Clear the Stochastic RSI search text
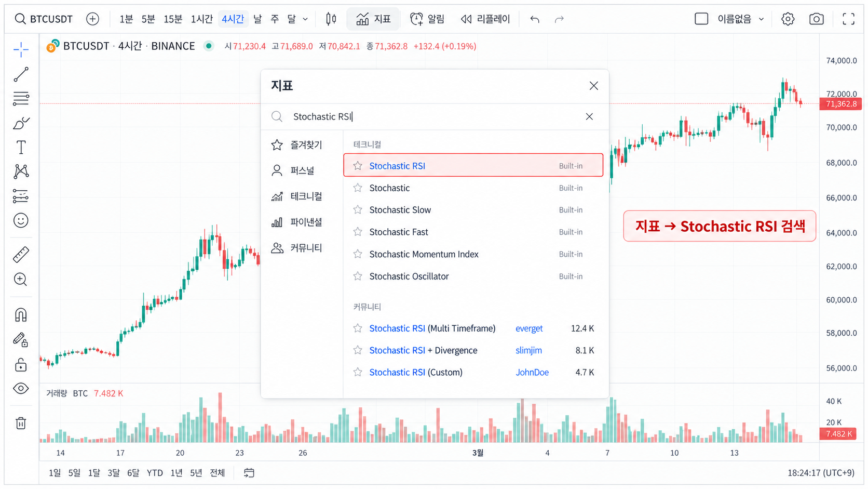The image size is (868, 489). pos(589,116)
